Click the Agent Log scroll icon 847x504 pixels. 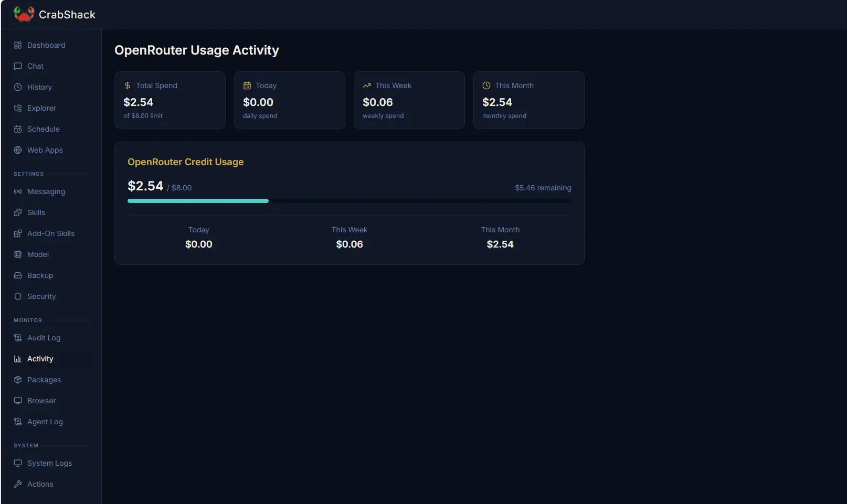tap(18, 422)
